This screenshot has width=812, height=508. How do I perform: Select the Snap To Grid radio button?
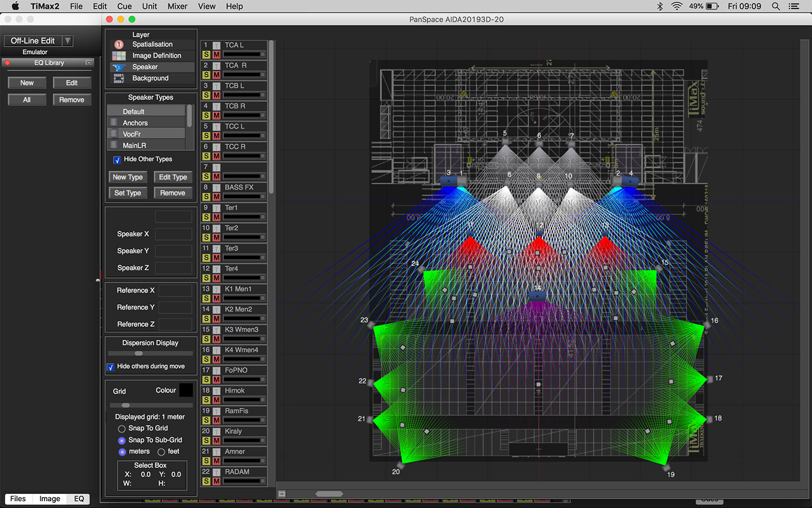121,428
